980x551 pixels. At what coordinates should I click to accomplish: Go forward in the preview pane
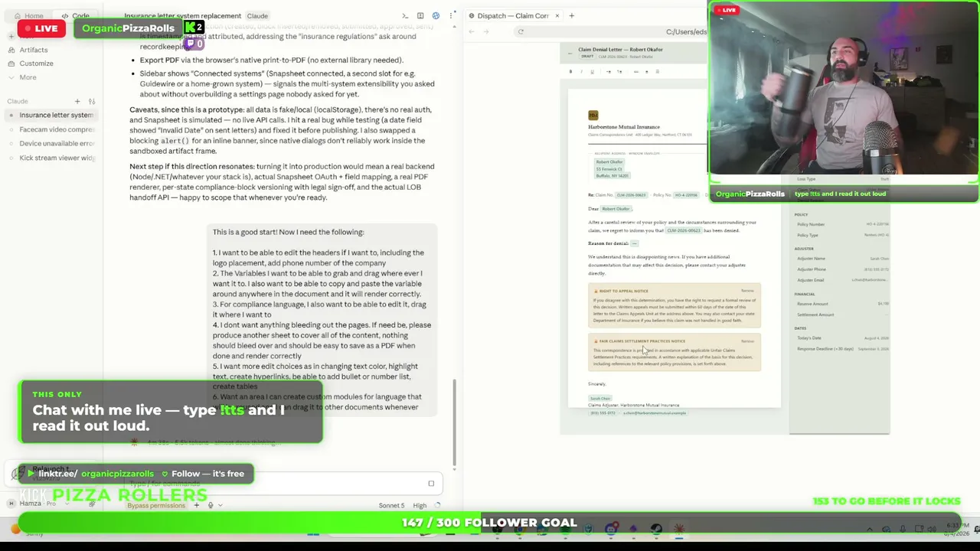click(x=487, y=31)
